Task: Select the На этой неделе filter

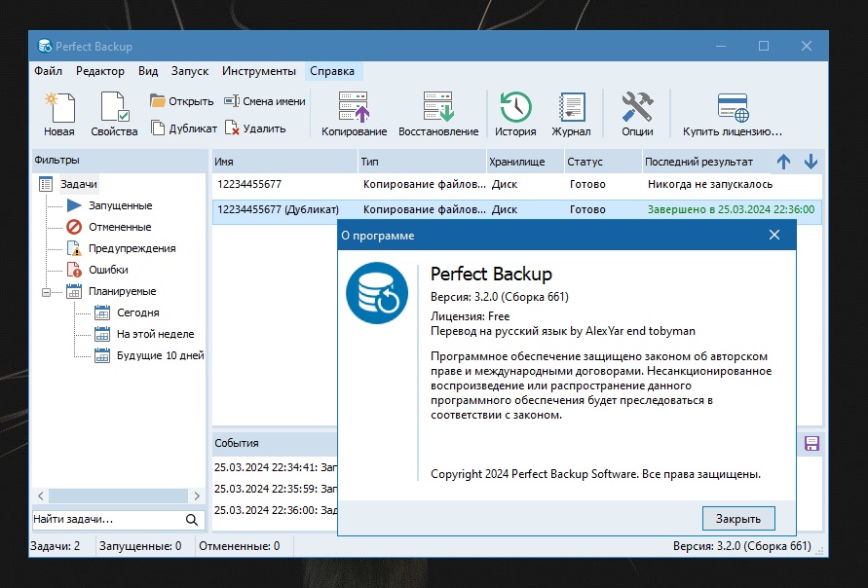Action: 156,334
